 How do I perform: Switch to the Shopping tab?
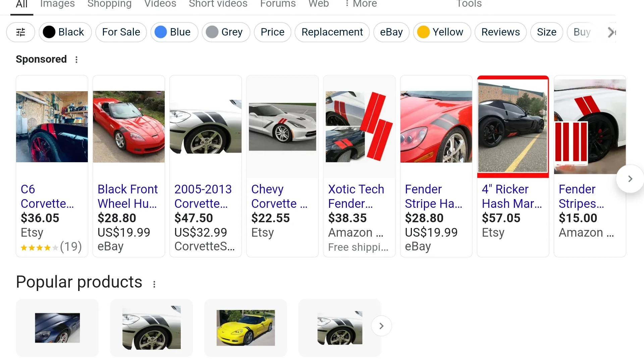[x=109, y=4]
